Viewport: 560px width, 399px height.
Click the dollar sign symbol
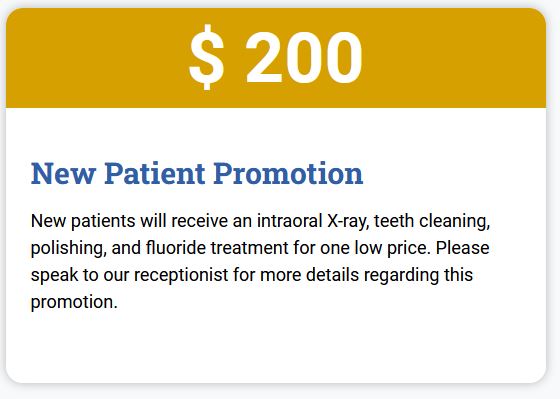[x=207, y=57]
